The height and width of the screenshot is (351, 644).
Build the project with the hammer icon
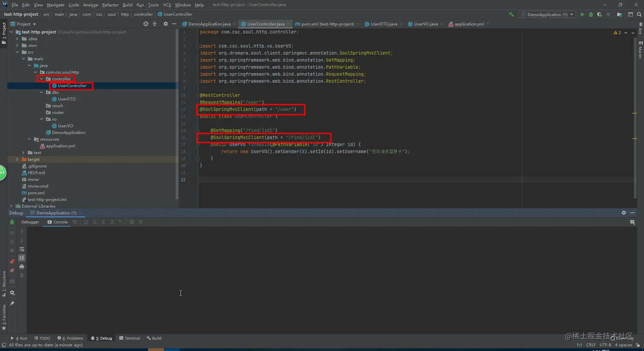511,14
